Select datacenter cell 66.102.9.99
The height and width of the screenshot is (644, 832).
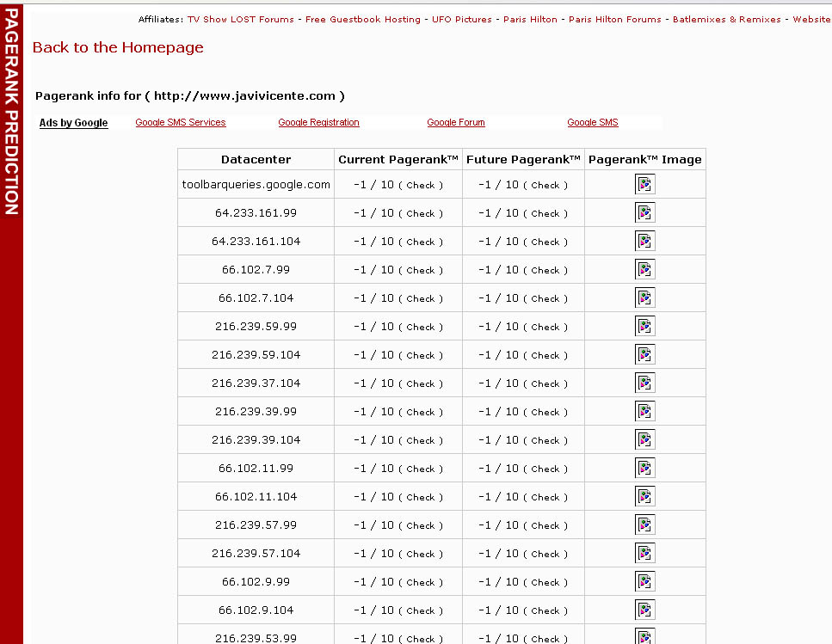(x=256, y=581)
